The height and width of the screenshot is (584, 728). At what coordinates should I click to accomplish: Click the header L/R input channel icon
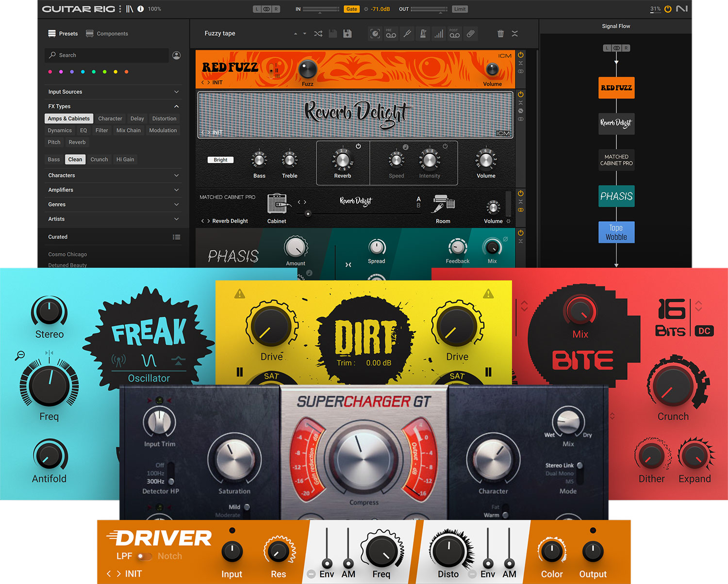(x=266, y=9)
